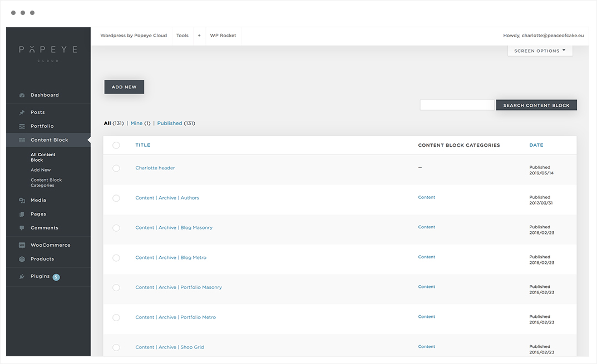Open Content | Archive | Blog Masonry block
The width and height of the screenshot is (597, 364).
pos(174,228)
